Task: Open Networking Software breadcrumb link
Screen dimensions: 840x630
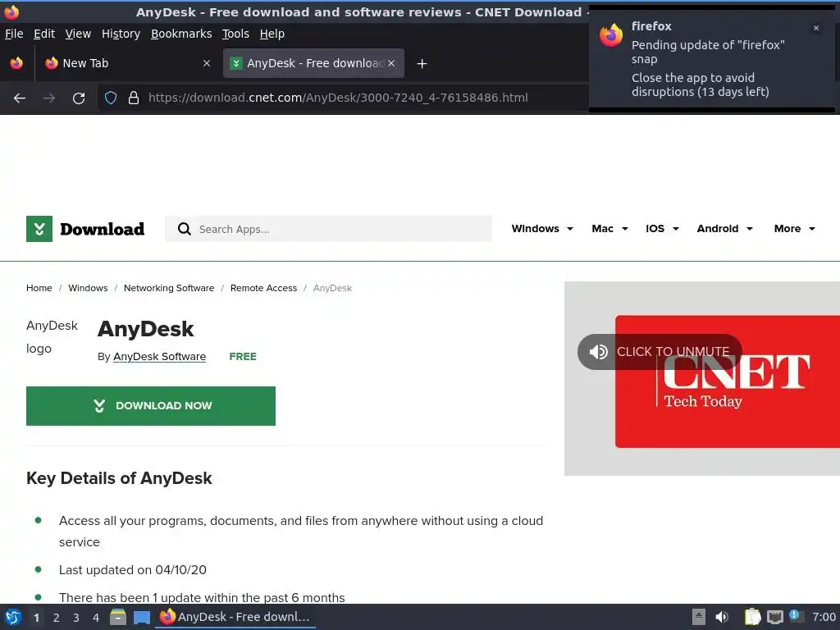Action: pyautogui.click(x=169, y=288)
